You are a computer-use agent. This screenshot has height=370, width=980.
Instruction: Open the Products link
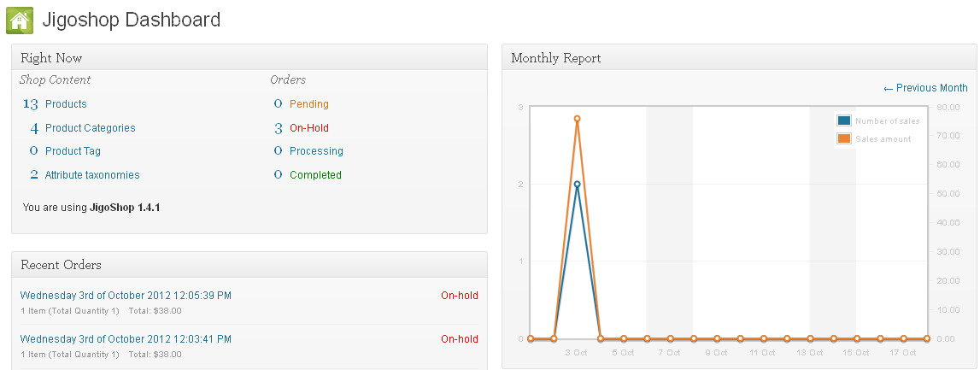coord(66,104)
